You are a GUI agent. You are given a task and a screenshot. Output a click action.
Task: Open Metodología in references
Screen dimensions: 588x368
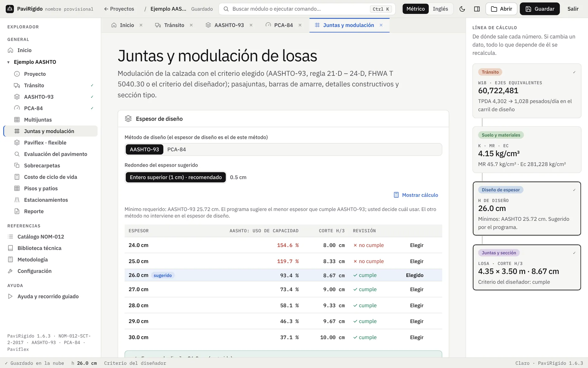pos(32,260)
